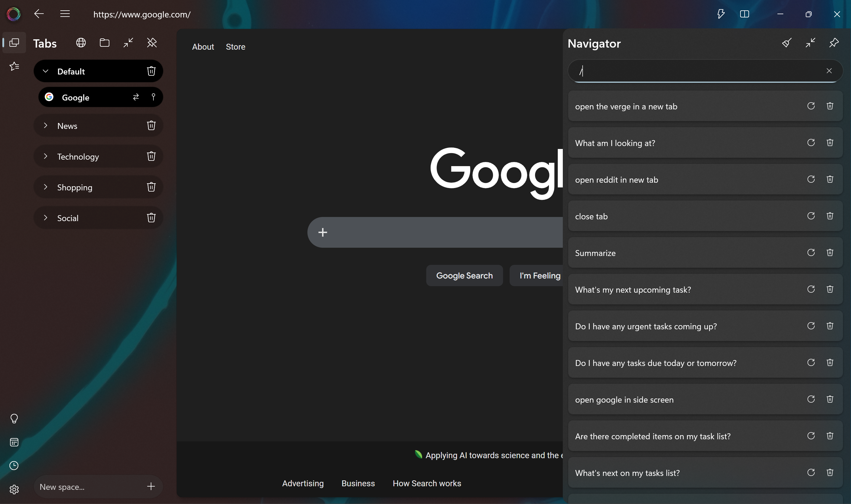Expand the Social space
851x504 pixels.
click(x=46, y=218)
